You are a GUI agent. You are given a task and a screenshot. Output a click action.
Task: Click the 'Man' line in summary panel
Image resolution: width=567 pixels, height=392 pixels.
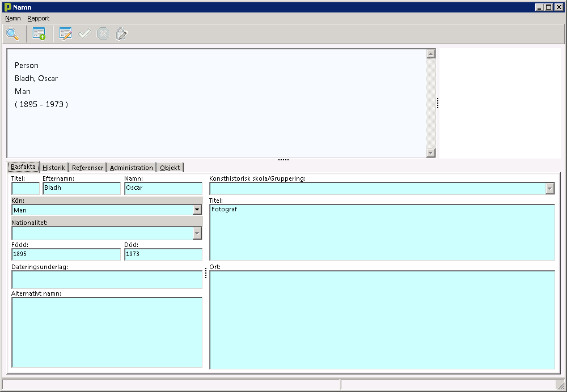(23, 91)
